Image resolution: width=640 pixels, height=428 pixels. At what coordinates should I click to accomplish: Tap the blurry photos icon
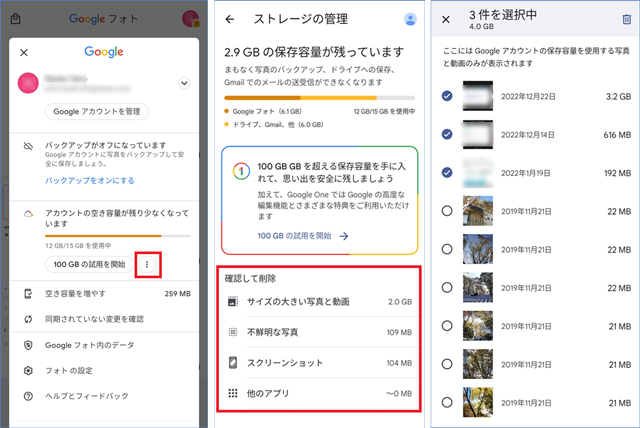(233, 332)
